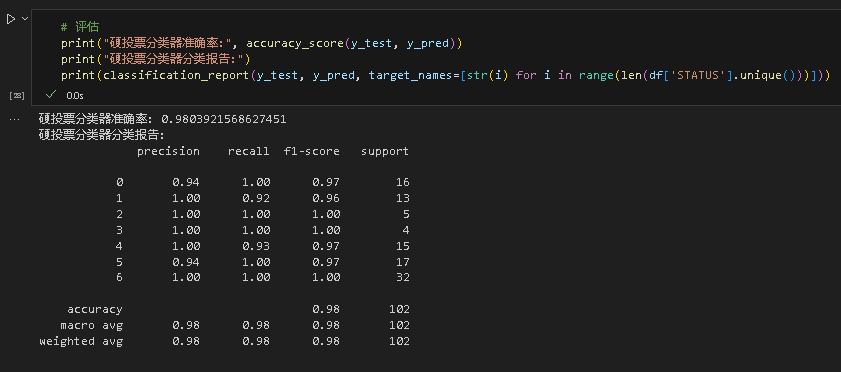Click f1-score 0.98 in accuracy row
The height and width of the screenshot is (372, 841).
(326, 309)
